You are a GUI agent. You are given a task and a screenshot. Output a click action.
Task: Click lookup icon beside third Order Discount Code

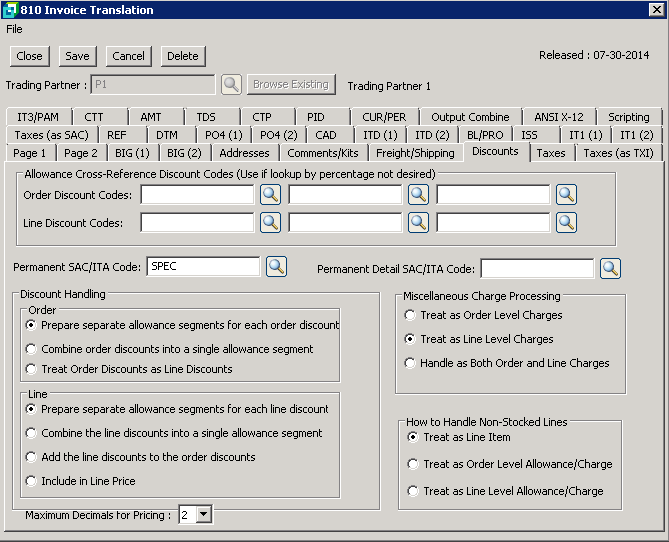click(x=566, y=195)
